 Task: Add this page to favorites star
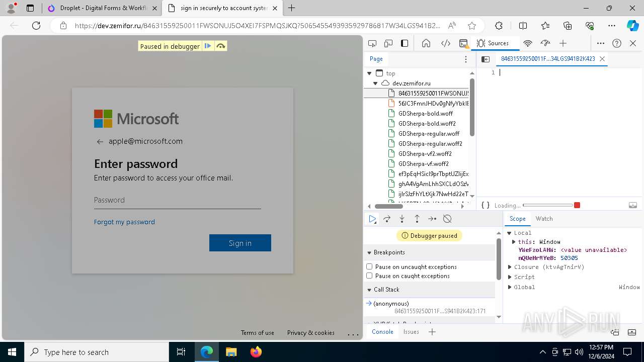click(x=471, y=26)
